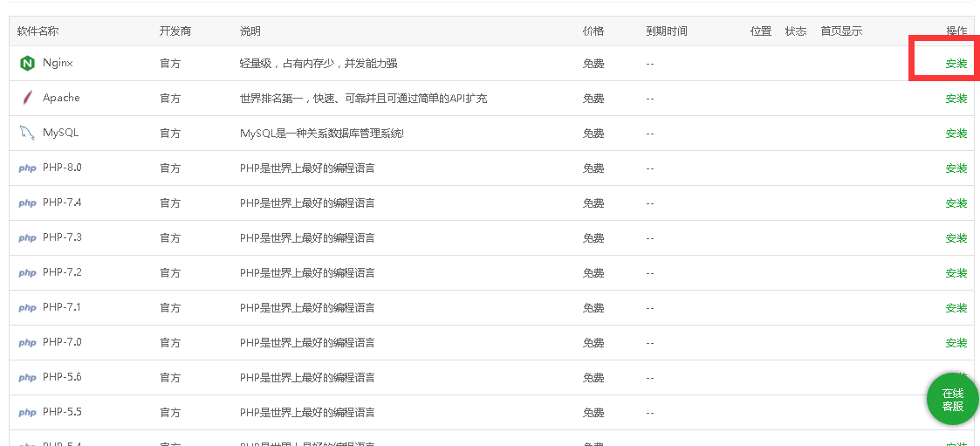Select the Apache software name
This screenshot has height=446, width=980.
pyautogui.click(x=61, y=98)
